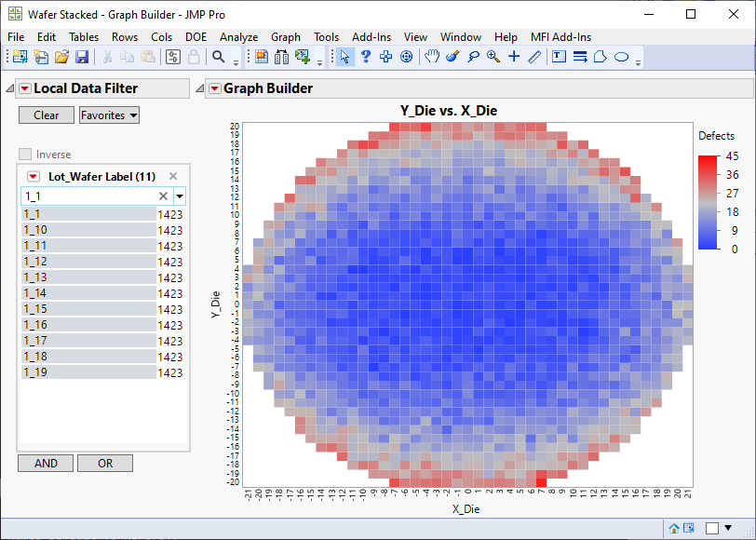
Task: Enable the Inverse checkbox
Action: click(24, 154)
